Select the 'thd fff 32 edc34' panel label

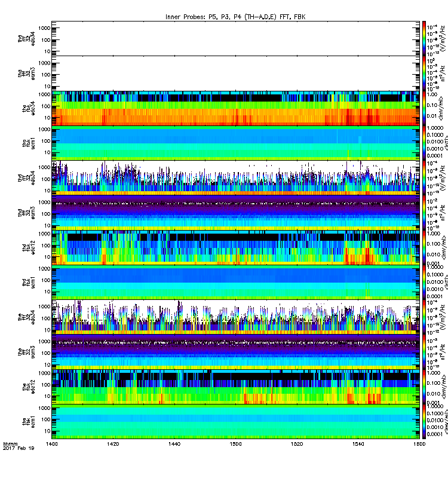(x=26, y=177)
